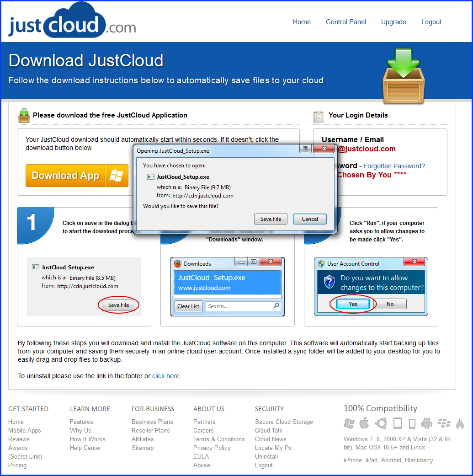Viewport: 473px width, 476px height.
Task: Click Save File in the Opening dialog
Action: pyautogui.click(x=271, y=219)
